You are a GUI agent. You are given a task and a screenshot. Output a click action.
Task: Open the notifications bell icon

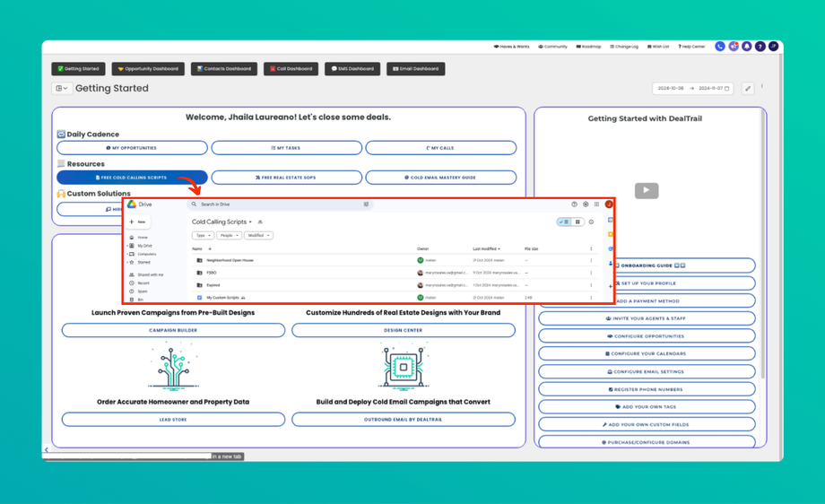tap(747, 47)
